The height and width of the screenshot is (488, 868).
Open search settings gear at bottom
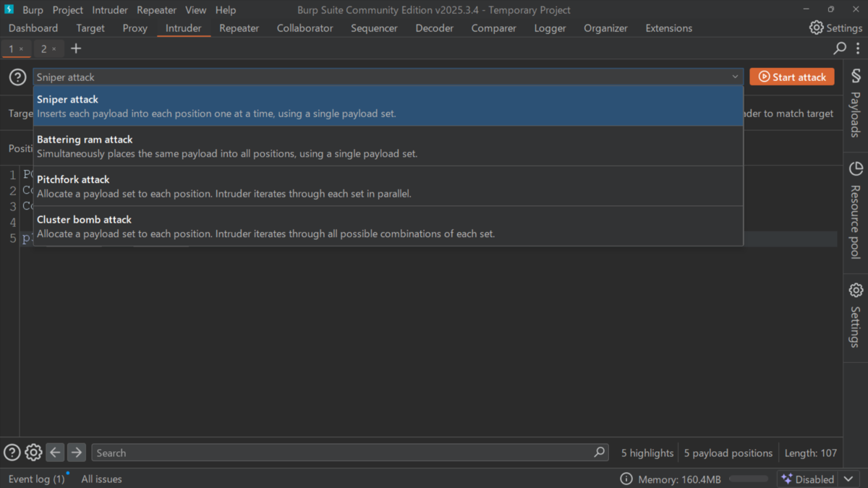[x=33, y=453]
